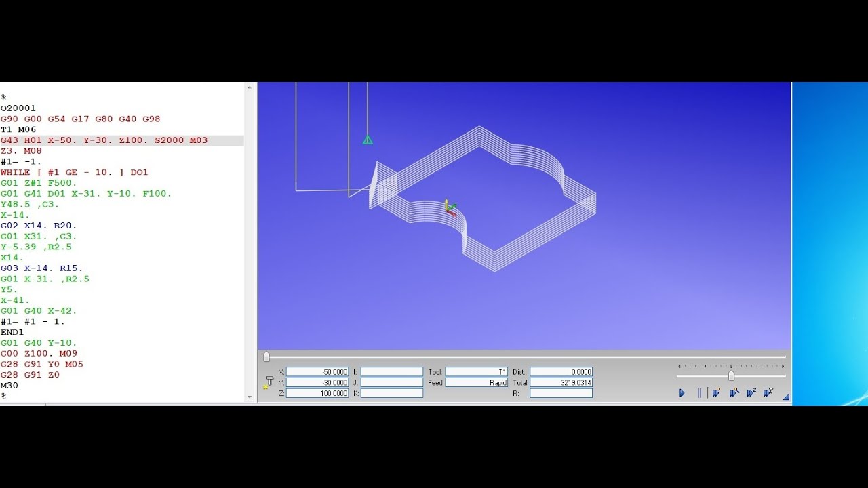The height and width of the screenshot is (488, 868).
Task: Click the green tool marker in the viewport
Action: click(x=368, y=140)
